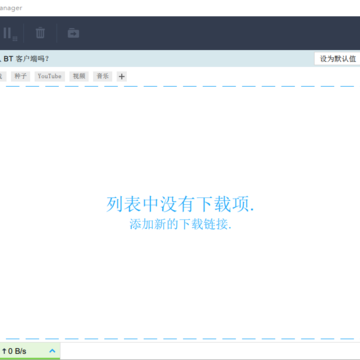Screen dimensions: 360x360
Task: Expand the speed panel chevron arrow
Action: (x=52, y=351)
